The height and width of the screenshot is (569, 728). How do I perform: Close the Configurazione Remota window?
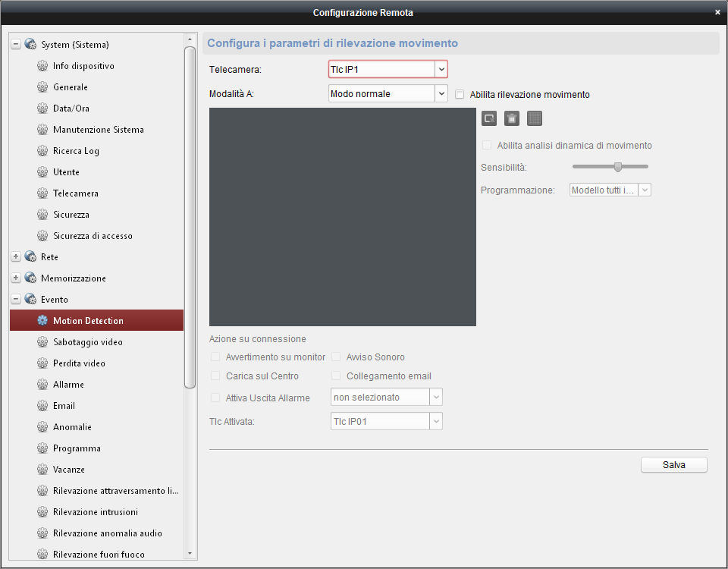click(x=717, y=12)
